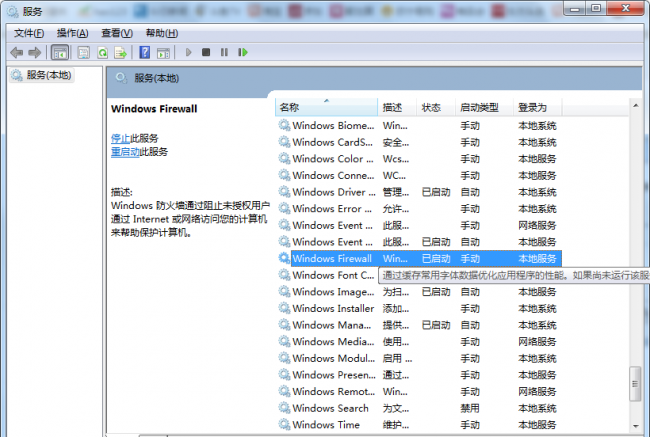Sort by the 状态 column header
This screenshot has width=650, height=437.
point(436,107)
